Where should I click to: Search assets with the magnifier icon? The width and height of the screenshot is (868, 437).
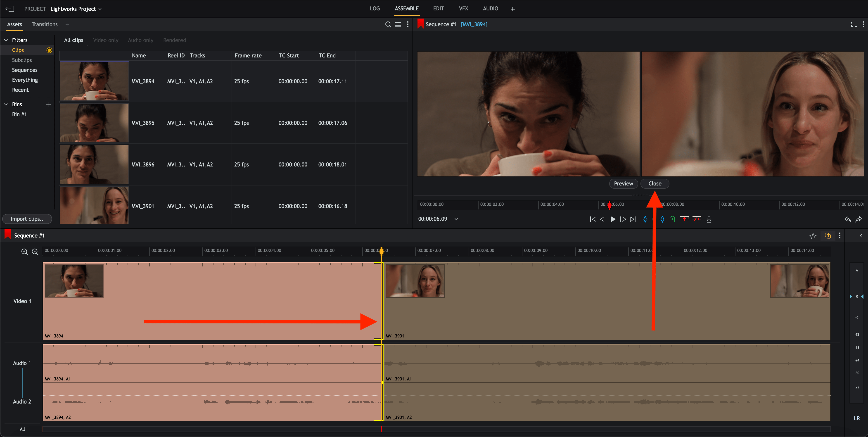(388, 24)
